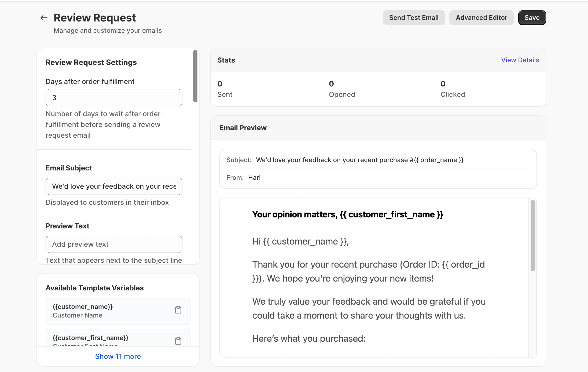Click the Review Request Settings heading
This screenshot has height=372, width=588.
pos(91,62)
